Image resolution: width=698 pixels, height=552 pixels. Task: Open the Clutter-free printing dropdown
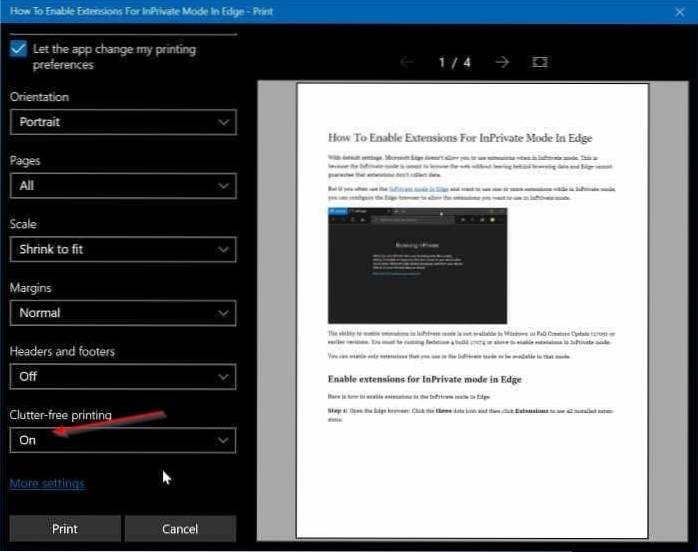tap(123, 440)
